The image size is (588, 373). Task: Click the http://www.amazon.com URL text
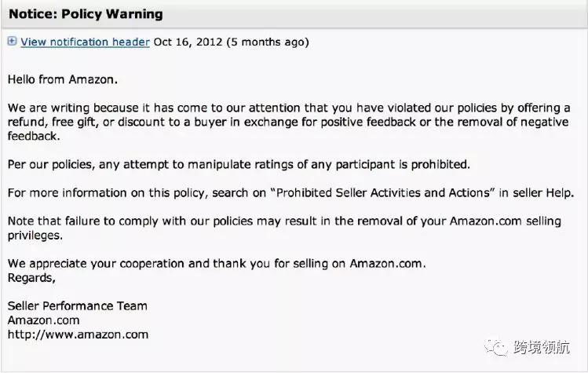click(78, 334)
